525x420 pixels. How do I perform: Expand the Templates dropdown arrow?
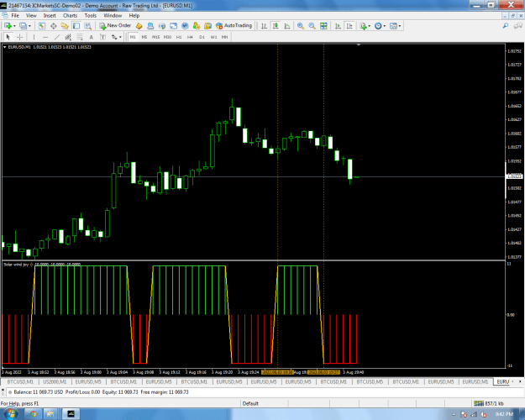pos(400,26)
